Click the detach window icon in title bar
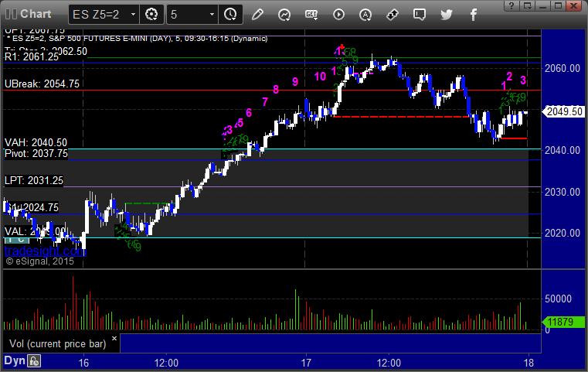This screenshot has width=588, height=372. 527,5
